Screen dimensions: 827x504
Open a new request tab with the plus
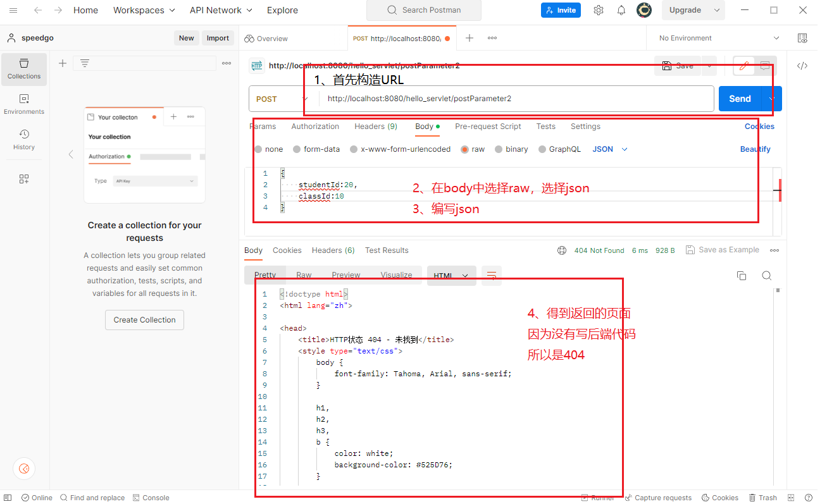pos(469,38)
